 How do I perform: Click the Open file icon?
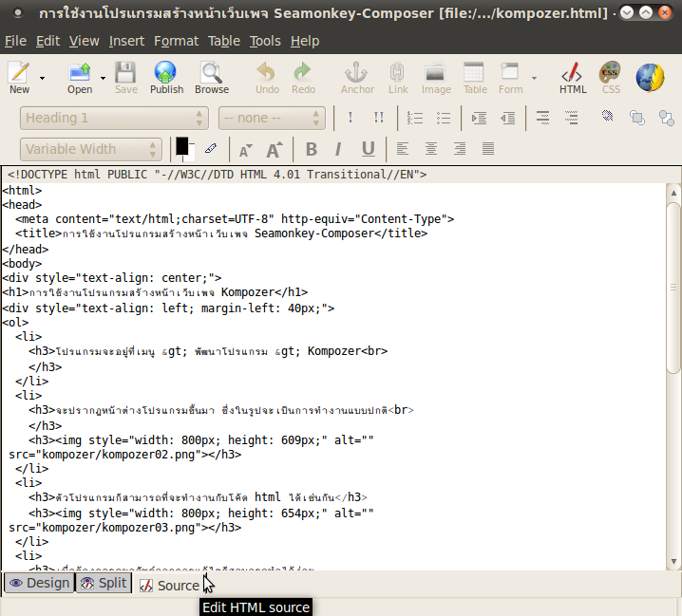click(80, 72)
